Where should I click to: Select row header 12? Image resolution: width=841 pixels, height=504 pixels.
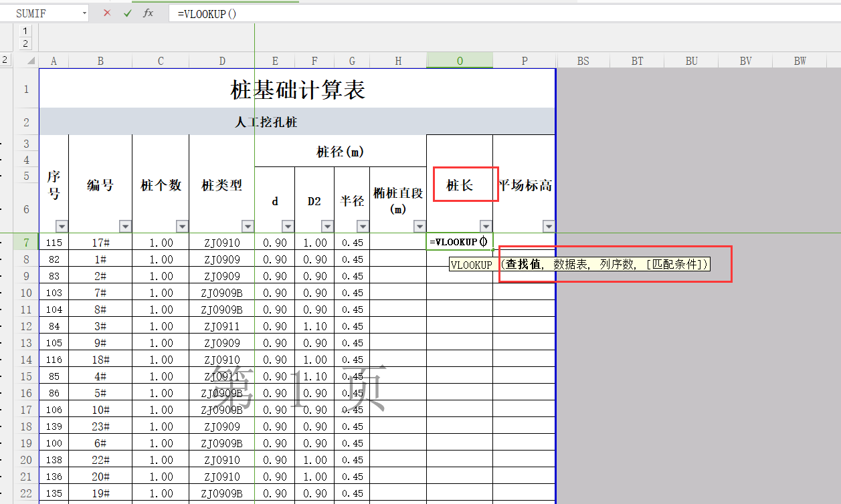coord(26,326)
